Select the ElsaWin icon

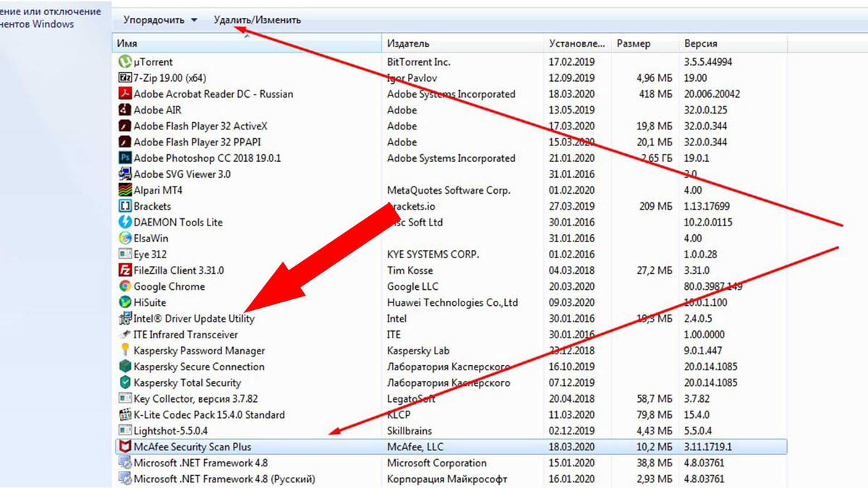124,238
